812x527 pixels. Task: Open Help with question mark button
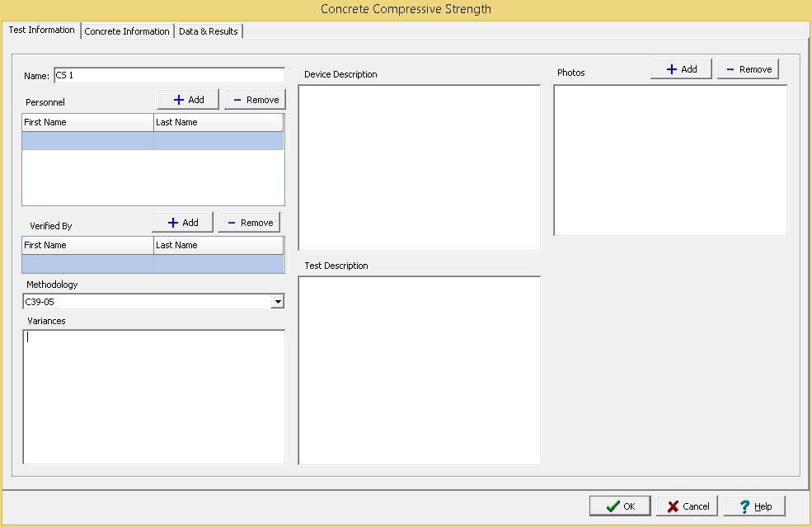coord(754,506)
